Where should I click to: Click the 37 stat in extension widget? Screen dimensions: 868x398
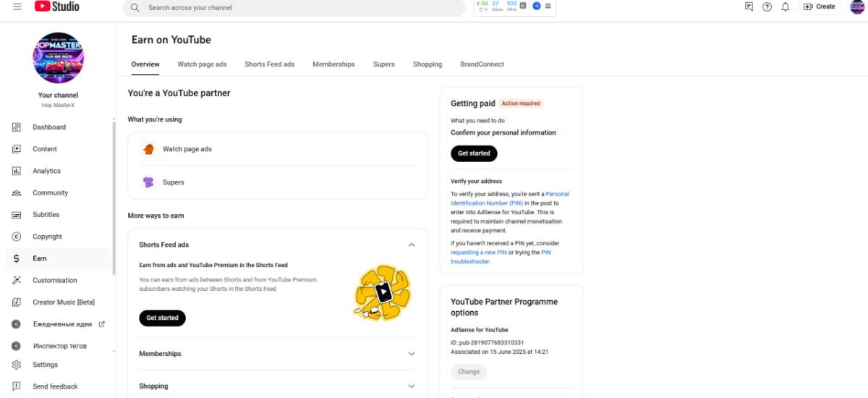tap(495, 4)
